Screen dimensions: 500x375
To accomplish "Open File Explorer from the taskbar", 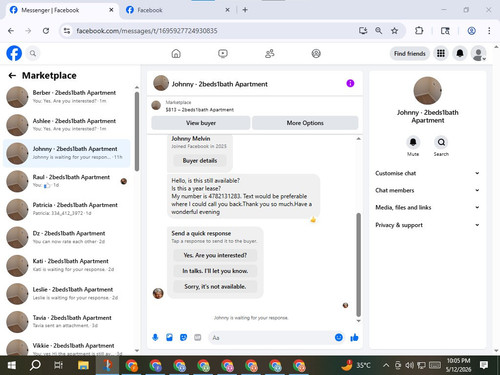I will (x=83, y=365).
